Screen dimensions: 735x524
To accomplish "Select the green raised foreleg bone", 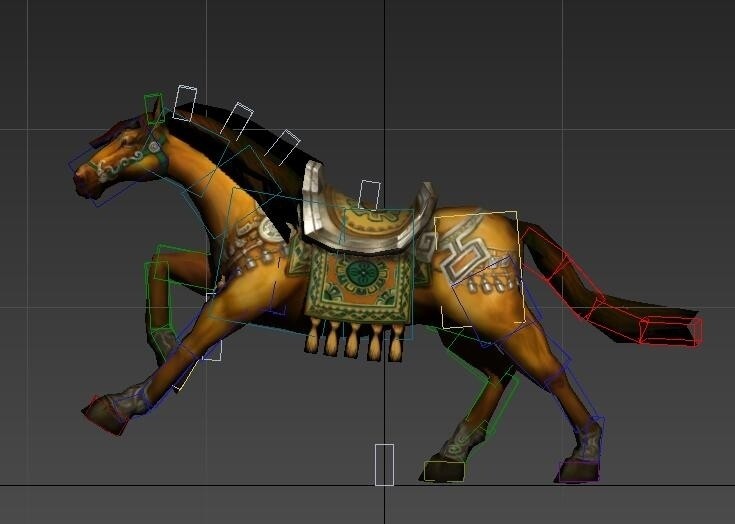I will pos(158,295).
